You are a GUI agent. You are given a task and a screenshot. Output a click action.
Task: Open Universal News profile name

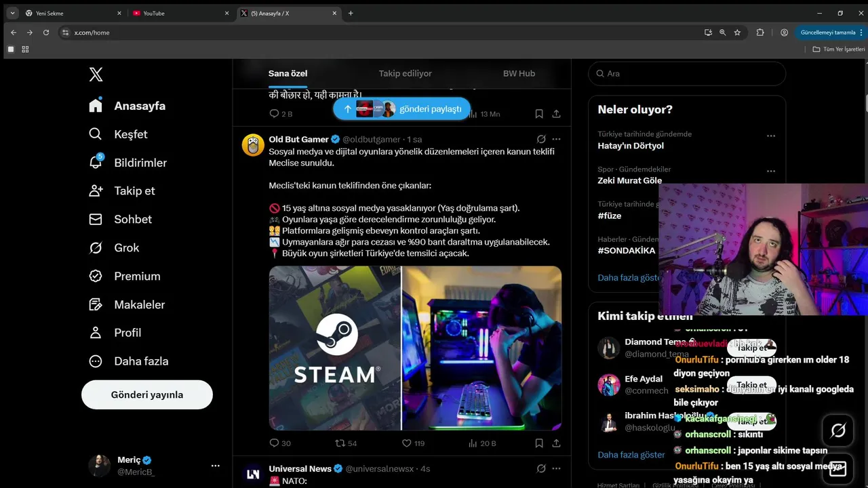click(300, 468)
